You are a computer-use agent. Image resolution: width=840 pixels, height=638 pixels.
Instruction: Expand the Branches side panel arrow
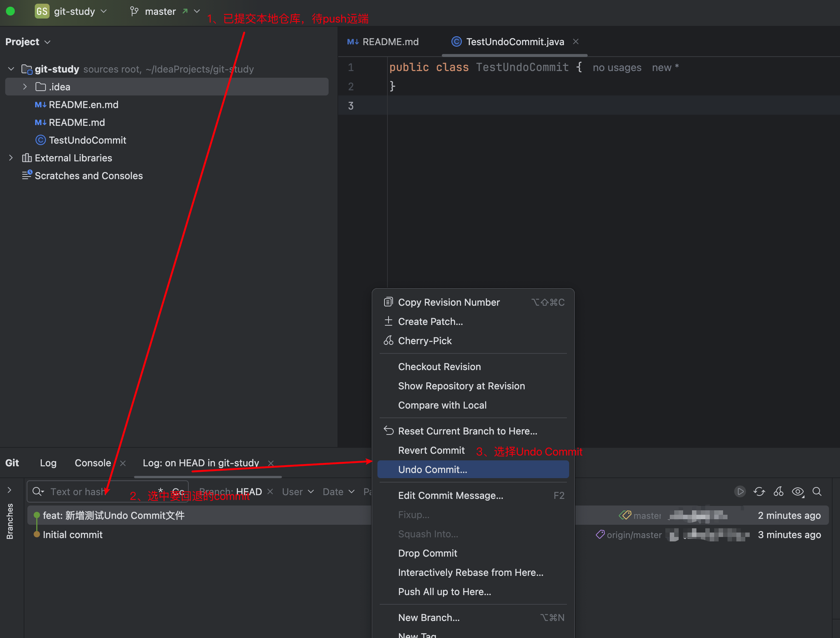click(10, 490)
